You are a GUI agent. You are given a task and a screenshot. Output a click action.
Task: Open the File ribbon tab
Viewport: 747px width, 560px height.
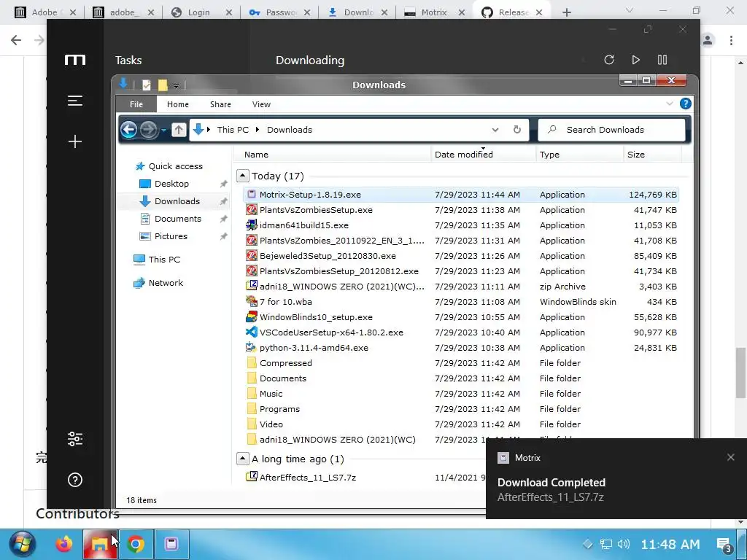[x=136, y=104]
